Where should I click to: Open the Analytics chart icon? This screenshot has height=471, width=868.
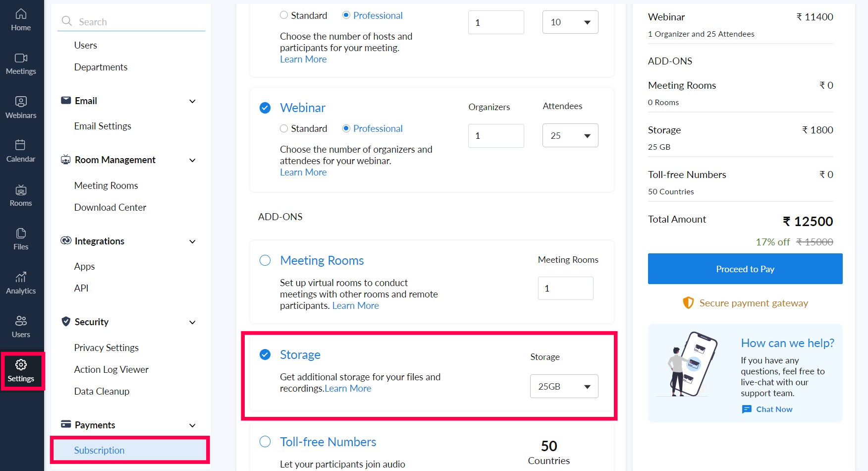tap(21, 277)
